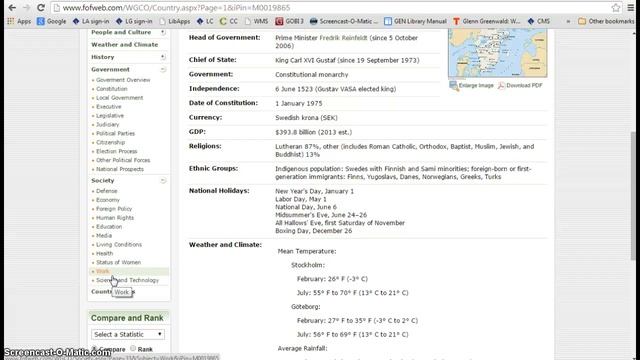Viewport: 640px width, 360px height.
Task: Reload the page with the refresh icon
Action: click(x=40, y=8)
